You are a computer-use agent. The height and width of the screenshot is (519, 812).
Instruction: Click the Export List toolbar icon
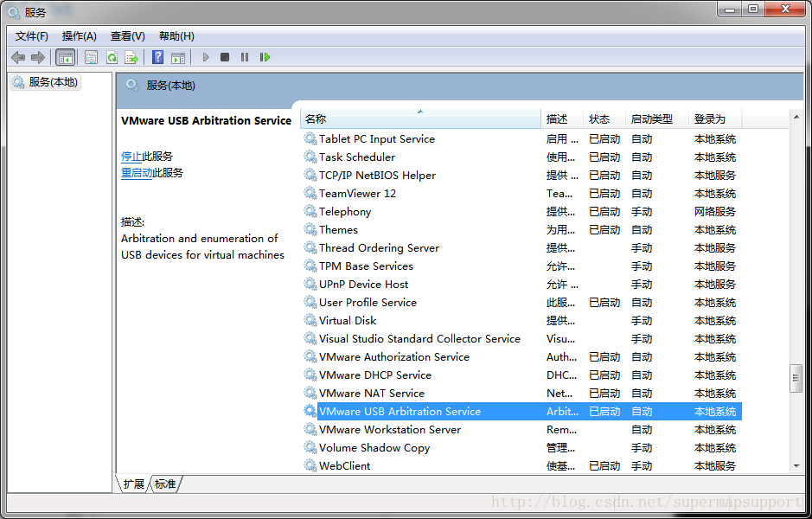[131, 57]
